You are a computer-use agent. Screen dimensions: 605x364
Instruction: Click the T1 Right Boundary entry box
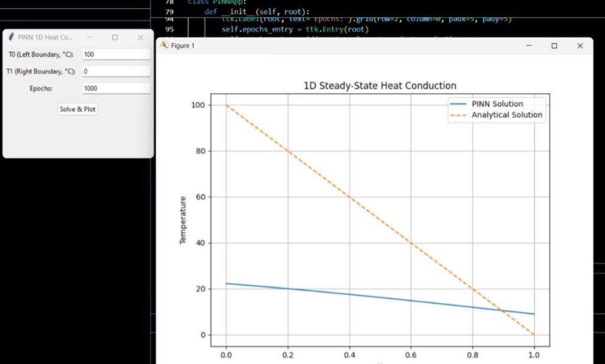116,71
